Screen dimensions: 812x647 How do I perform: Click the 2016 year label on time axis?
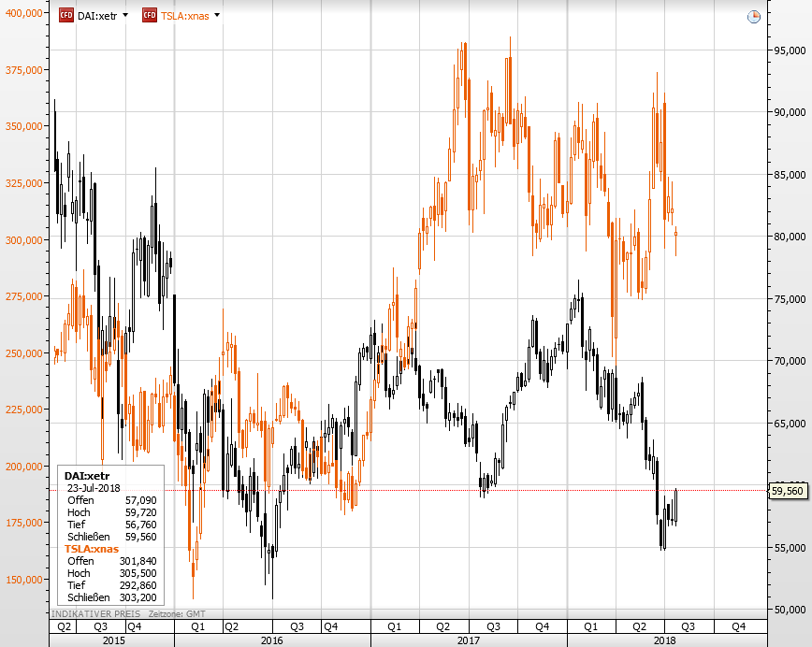pos(271,640)
